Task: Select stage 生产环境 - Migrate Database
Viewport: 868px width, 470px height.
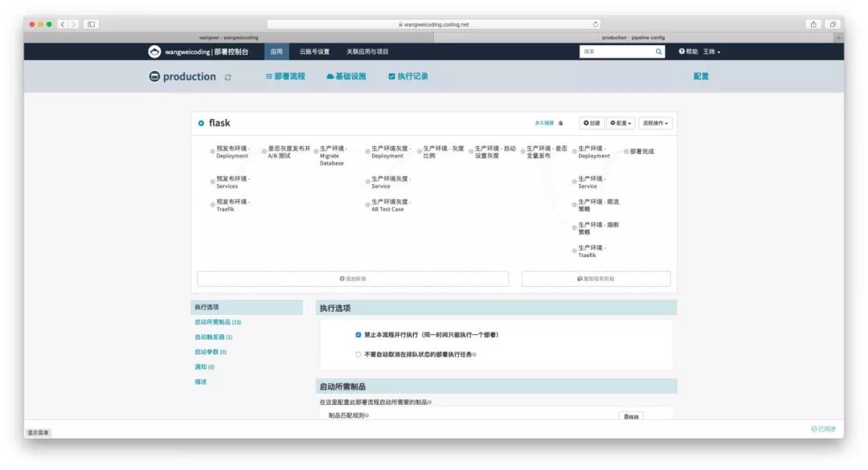Action: coord(331,156)
